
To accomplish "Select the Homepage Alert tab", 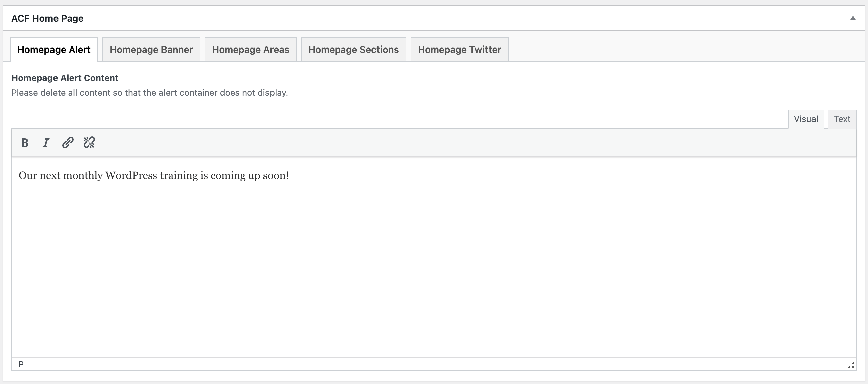I will pyautogui.click(x=54, y=50).
